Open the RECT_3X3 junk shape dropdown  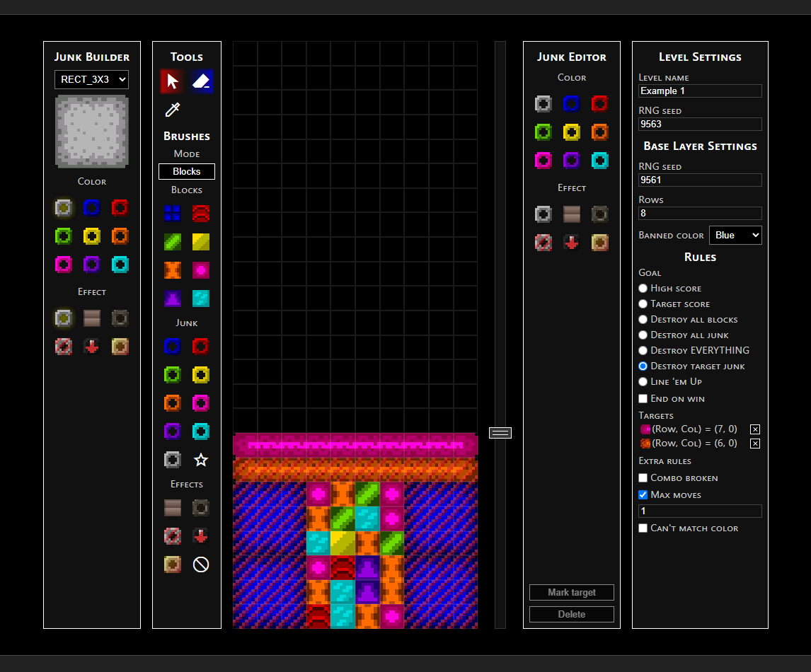point(91,80)
